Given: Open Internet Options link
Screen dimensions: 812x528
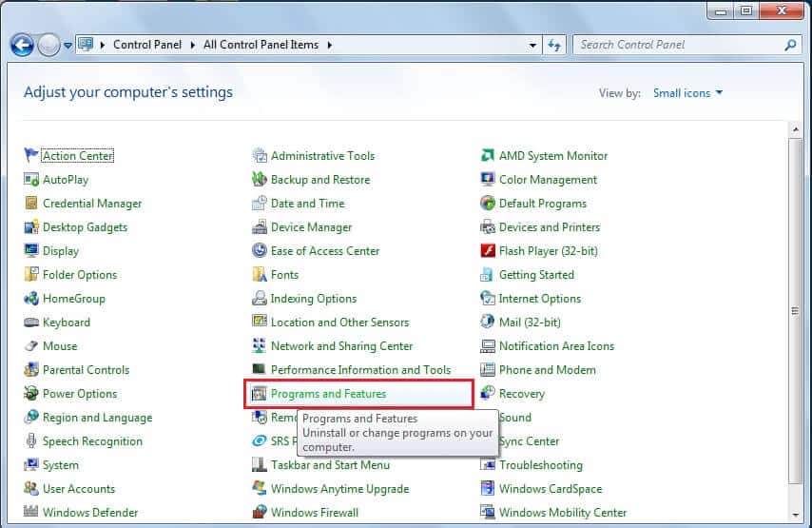Looking at the screenshot, I should [x=540, y=299].
